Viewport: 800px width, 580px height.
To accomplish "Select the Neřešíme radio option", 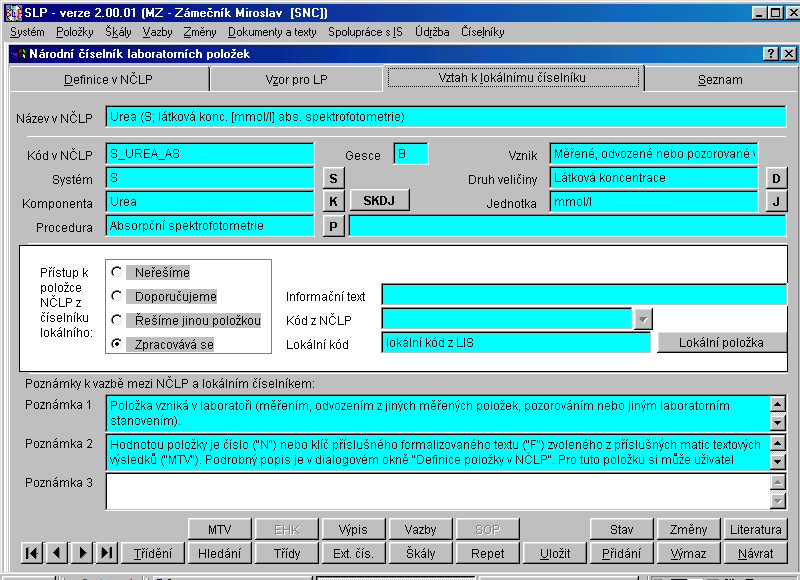I will click(118, 272).
